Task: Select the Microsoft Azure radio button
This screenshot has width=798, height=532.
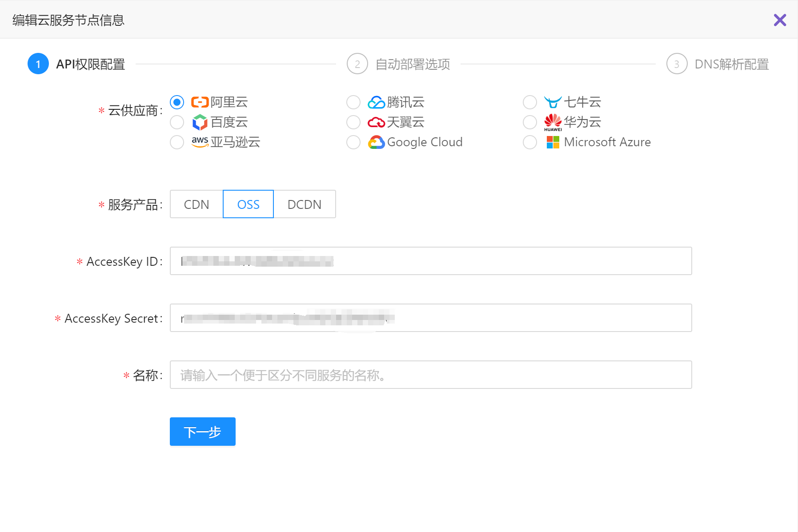Action: 530,142
